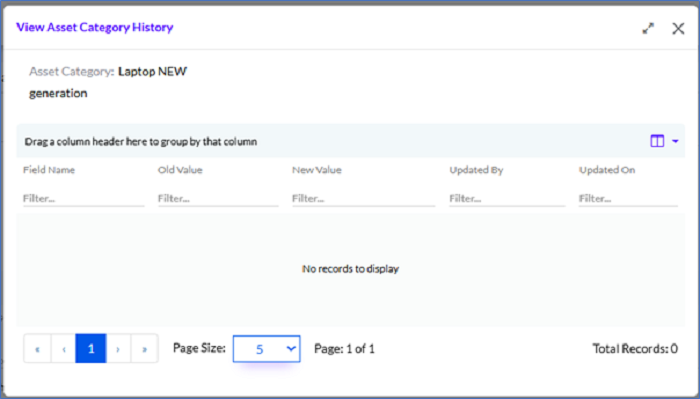Click the 'Laptop NEW' asset category value
The image size is (700, 399).
pyautogui.click(x=152, y=71)
